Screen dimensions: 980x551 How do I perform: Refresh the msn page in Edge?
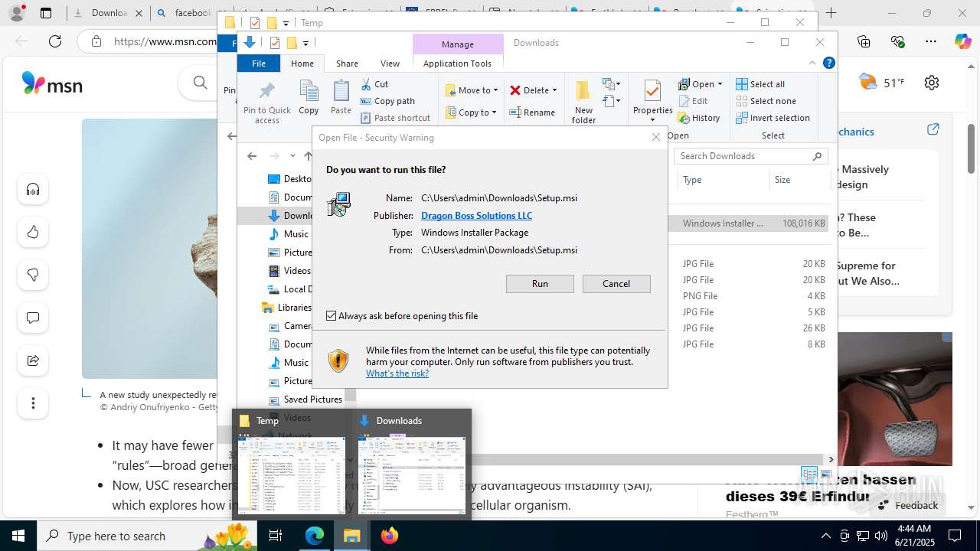pyautogui.click(x=55, y=41)
